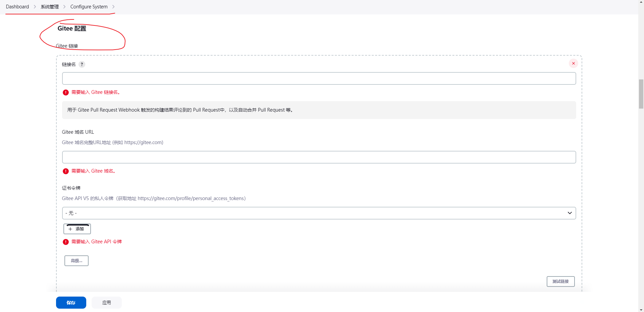The width and height of the screenshot is (644, 312).
Task: Show help for 链接名 field
Action: 82,64
